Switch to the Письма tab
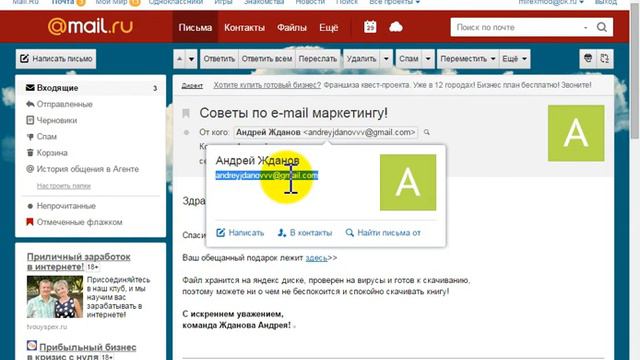The height and width of the screenshot is (360, 640). pyautogui.click(x=195, y=27)
